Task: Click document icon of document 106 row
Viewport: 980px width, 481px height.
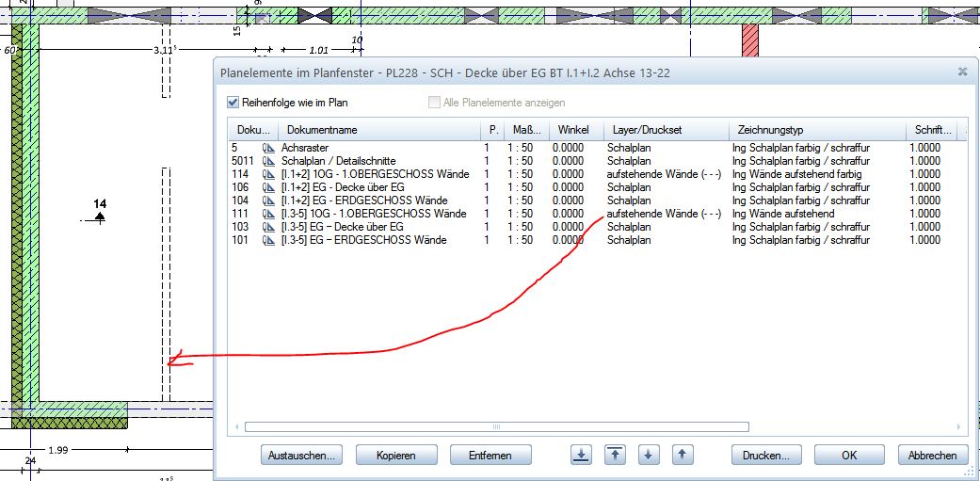Action: (x=268, y=187)
